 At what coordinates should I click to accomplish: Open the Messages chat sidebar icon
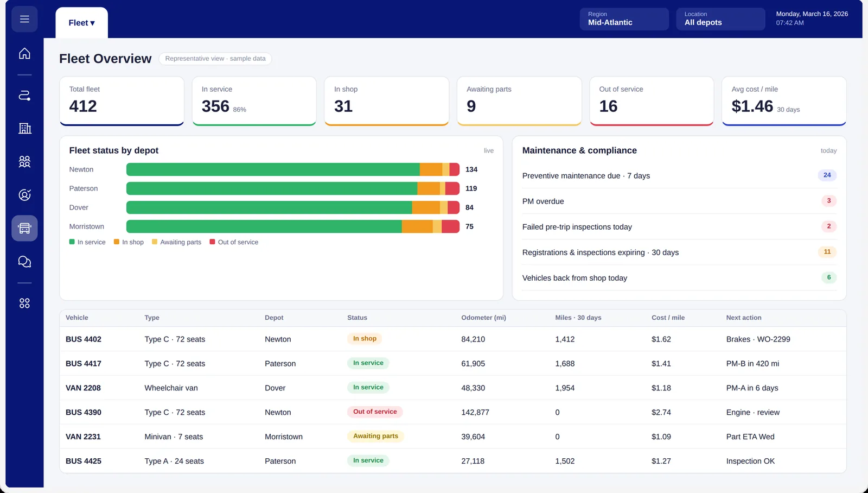(x=24, y=262)
